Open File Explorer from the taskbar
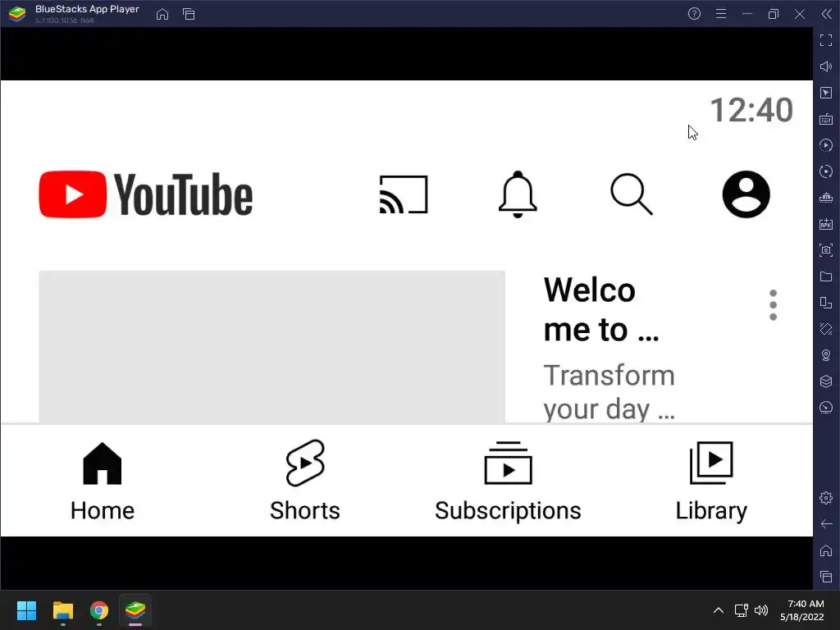This screenshot has width=840, height=630. point(62,610)
